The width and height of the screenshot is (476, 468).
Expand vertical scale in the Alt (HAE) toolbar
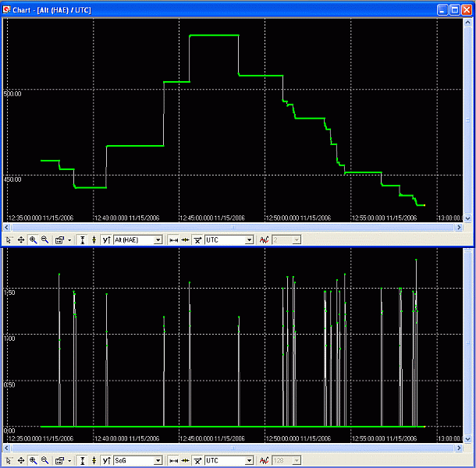click(83, 240)
